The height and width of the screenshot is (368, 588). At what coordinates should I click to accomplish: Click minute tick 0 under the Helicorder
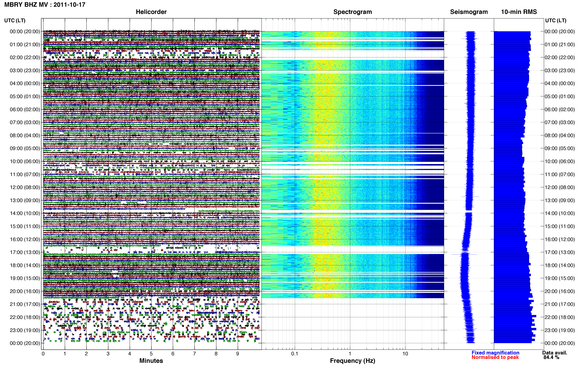pos(43,354)
